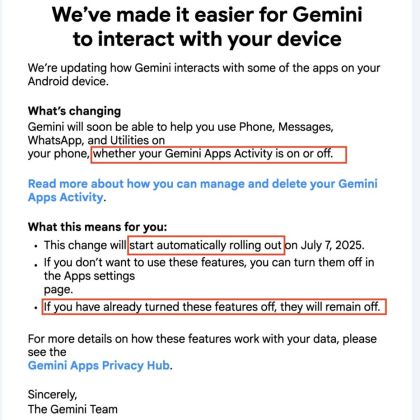Select the "What this means for you:" heading

[x=97, y=227]
